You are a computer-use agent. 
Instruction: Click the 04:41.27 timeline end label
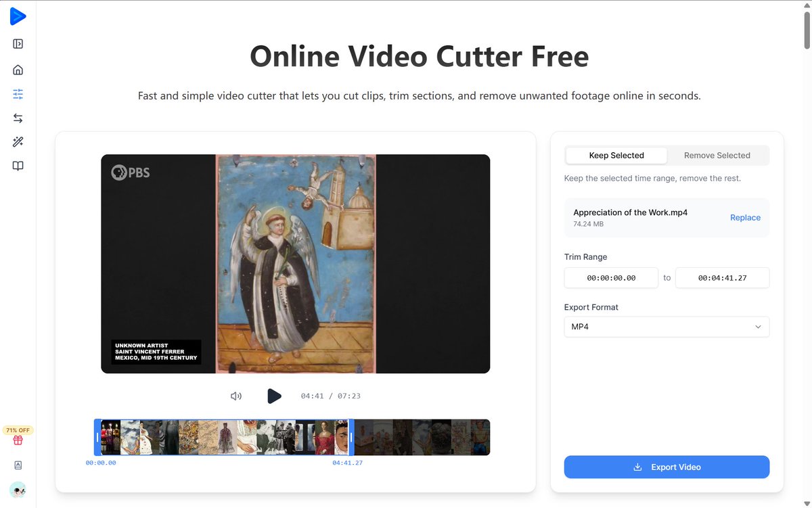[347, 463]
